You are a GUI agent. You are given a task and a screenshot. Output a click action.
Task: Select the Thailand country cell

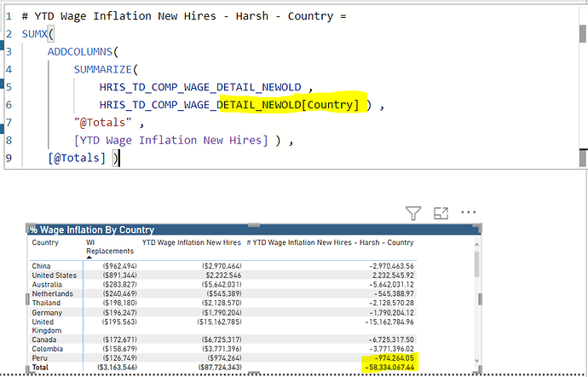tap(46, 303)
